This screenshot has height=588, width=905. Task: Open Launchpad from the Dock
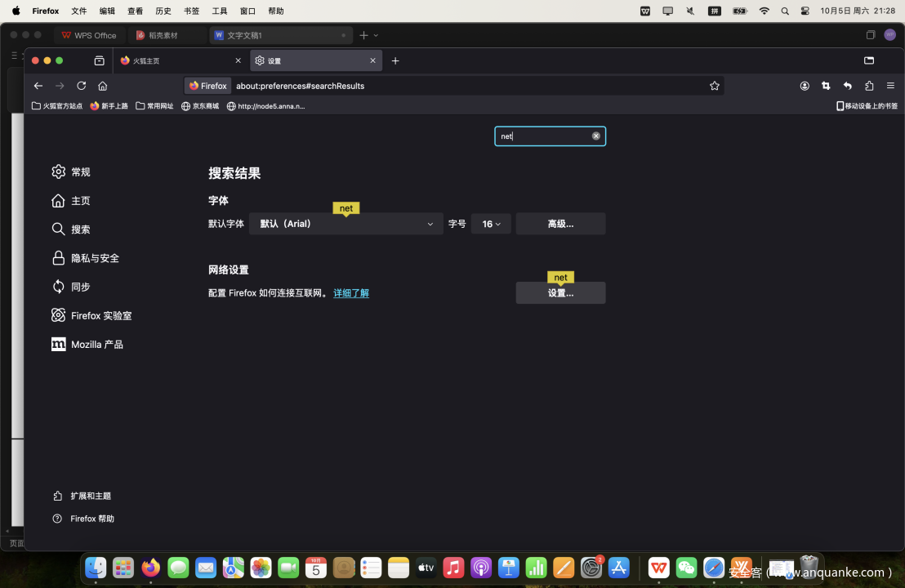click(x=123, y=568)
